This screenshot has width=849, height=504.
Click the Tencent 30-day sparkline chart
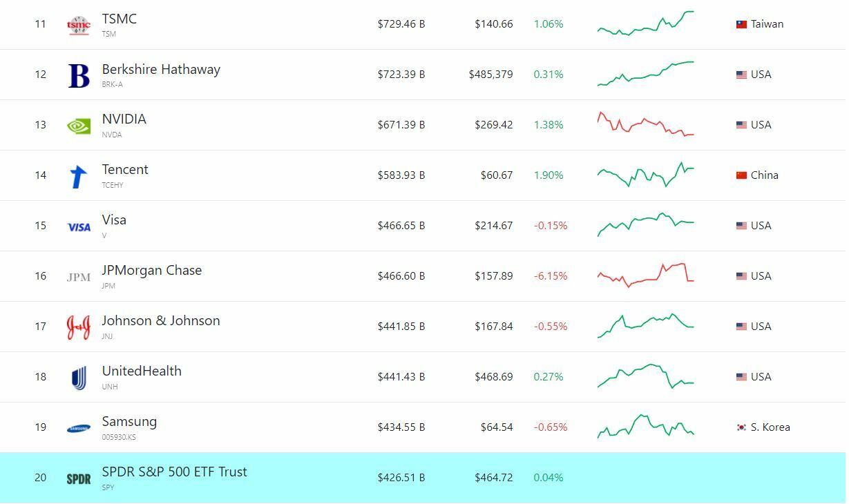coord(645,175)
